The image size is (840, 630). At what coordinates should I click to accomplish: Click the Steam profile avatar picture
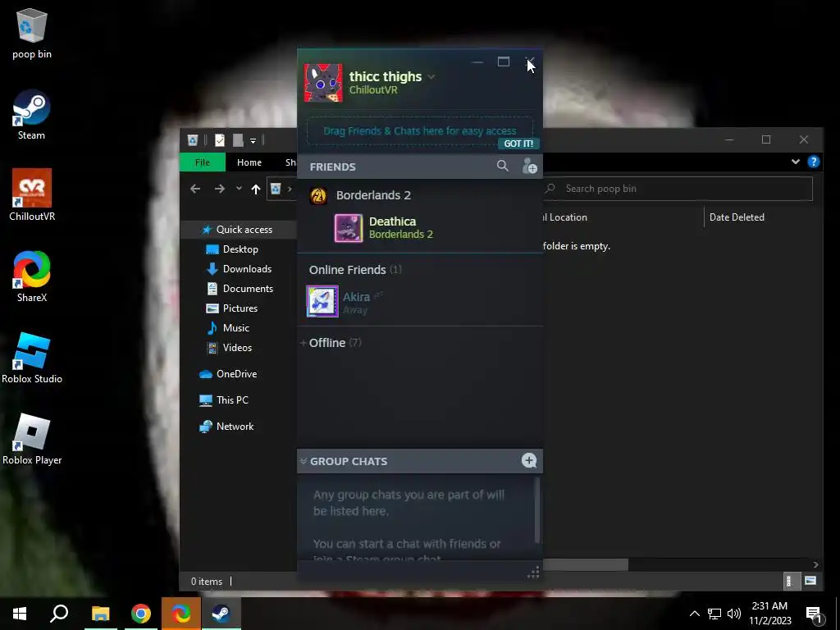323,83
